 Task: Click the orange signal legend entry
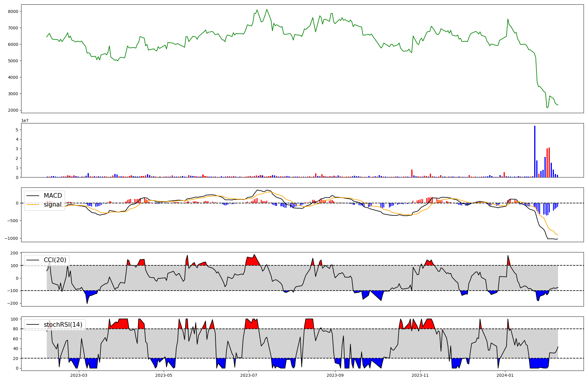(x=53, y=205)
